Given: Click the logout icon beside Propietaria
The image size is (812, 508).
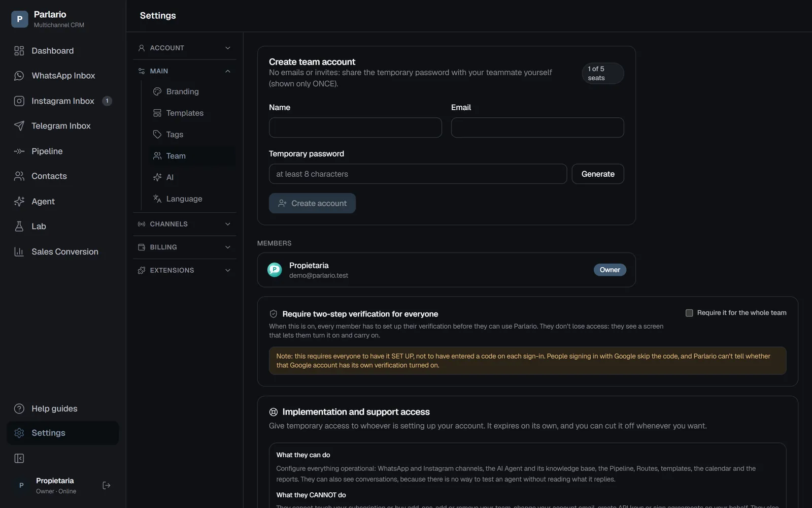Looking at the screenshot, I should pos(107,486).
